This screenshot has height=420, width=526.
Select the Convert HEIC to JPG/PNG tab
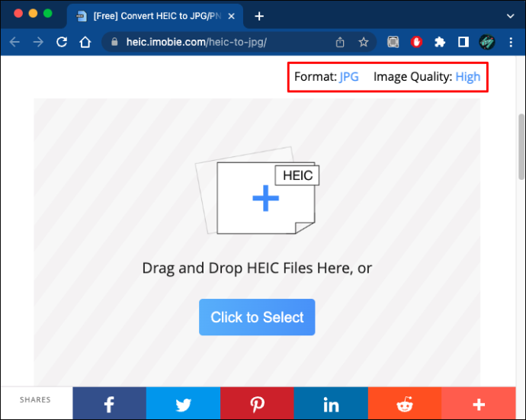tap(155, 16)
